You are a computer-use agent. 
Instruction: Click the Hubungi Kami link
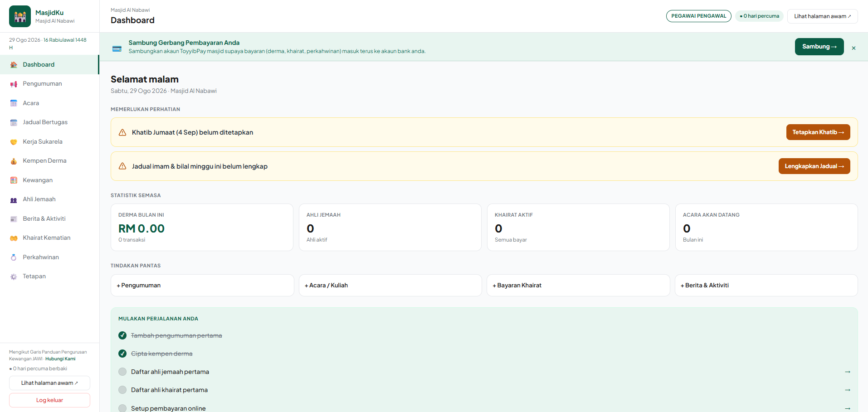60,359
